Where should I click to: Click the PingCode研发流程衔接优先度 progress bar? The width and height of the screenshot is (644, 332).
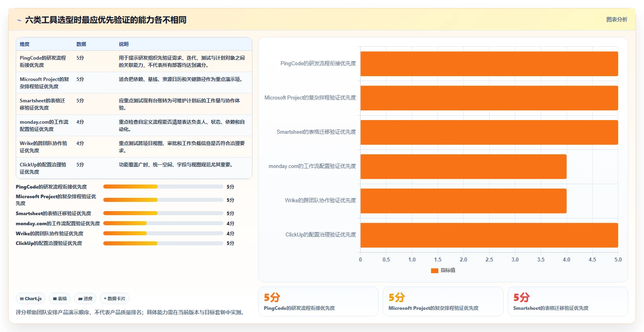[x=163, y=187]
